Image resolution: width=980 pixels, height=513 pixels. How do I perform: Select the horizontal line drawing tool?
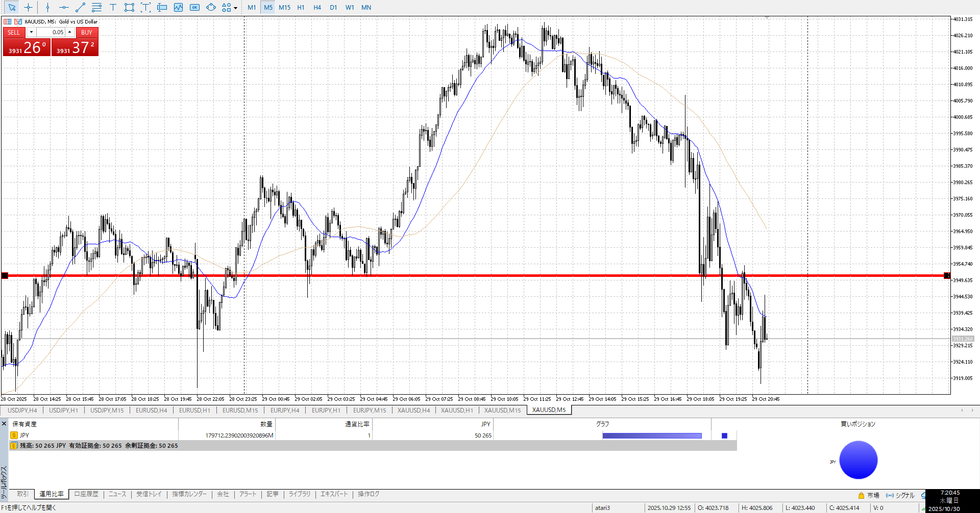click(x=64, y=8)
